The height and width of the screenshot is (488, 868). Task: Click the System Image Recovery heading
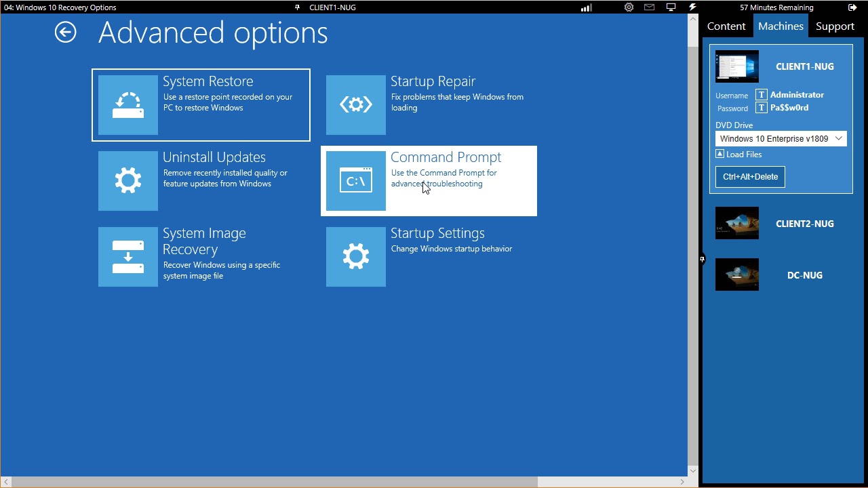click(204, 241)
